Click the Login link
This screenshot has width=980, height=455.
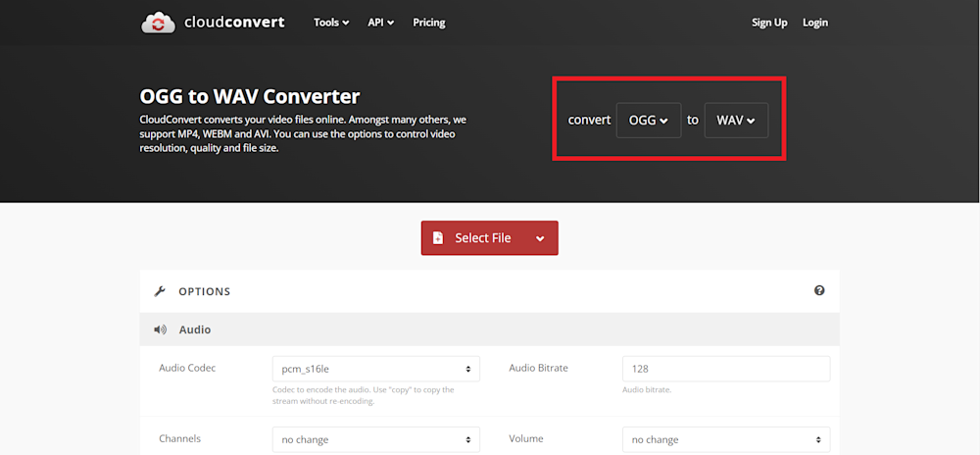815,23
